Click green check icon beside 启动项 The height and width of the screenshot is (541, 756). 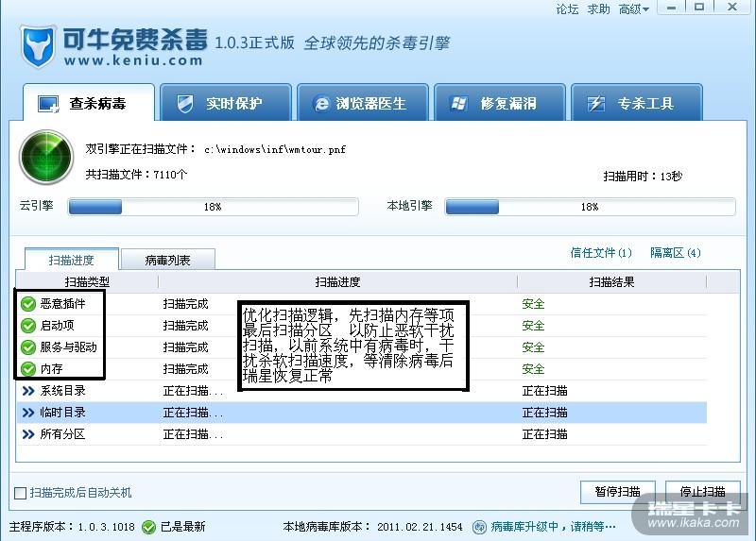pos(28,326)
